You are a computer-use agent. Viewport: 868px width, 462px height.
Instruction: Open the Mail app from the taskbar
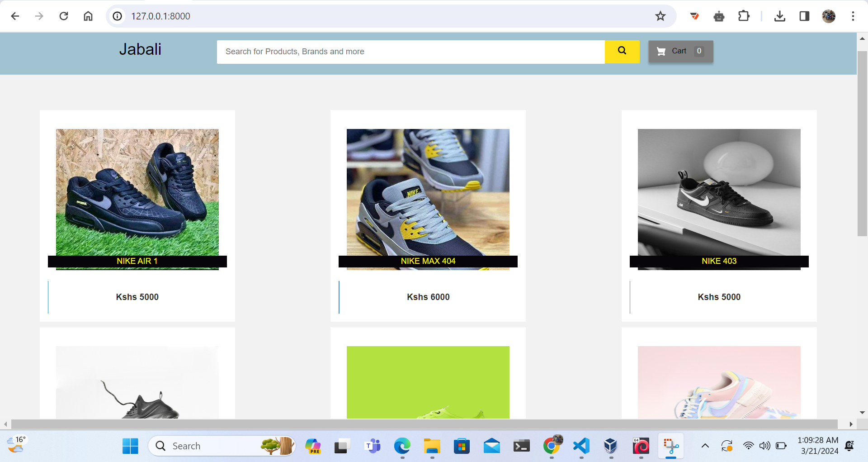pos(491,446)
